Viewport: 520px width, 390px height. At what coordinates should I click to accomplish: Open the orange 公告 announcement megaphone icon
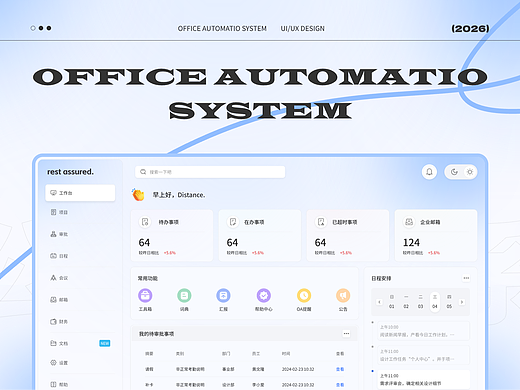click(x=343, y=295)
